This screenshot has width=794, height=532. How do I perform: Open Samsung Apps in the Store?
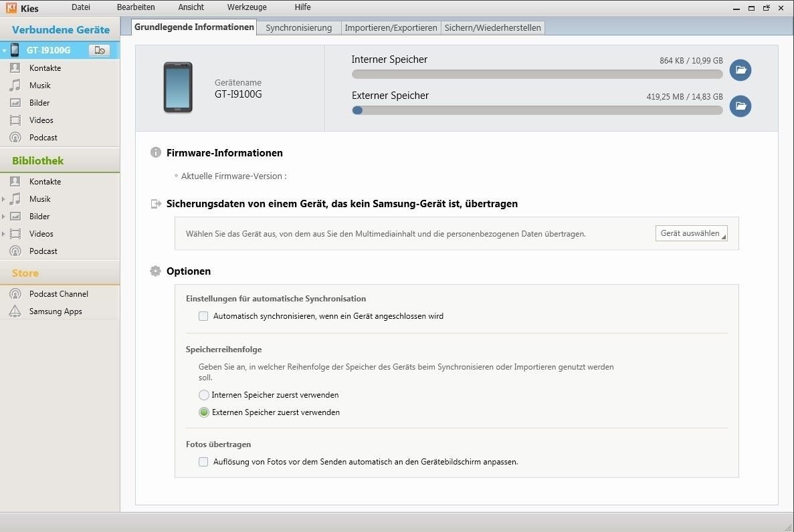click(x=56, y=311)
